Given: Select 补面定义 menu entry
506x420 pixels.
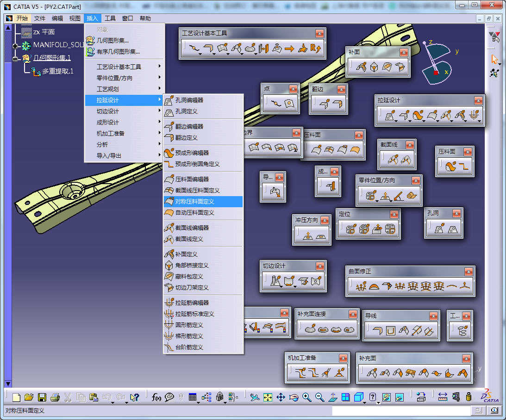Looking at the screenshot, I should tap(203, 254).
